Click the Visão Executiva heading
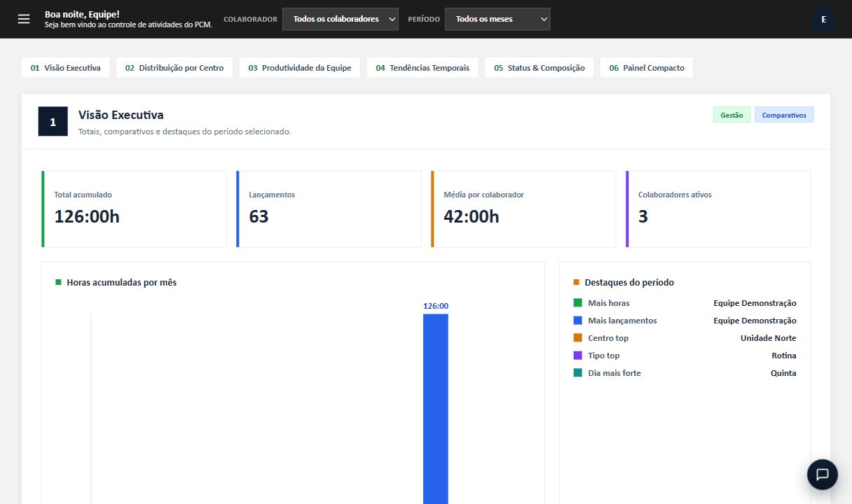Image resolution: width=852 pixels, height=504 pixels. click(x=121, y=115)
